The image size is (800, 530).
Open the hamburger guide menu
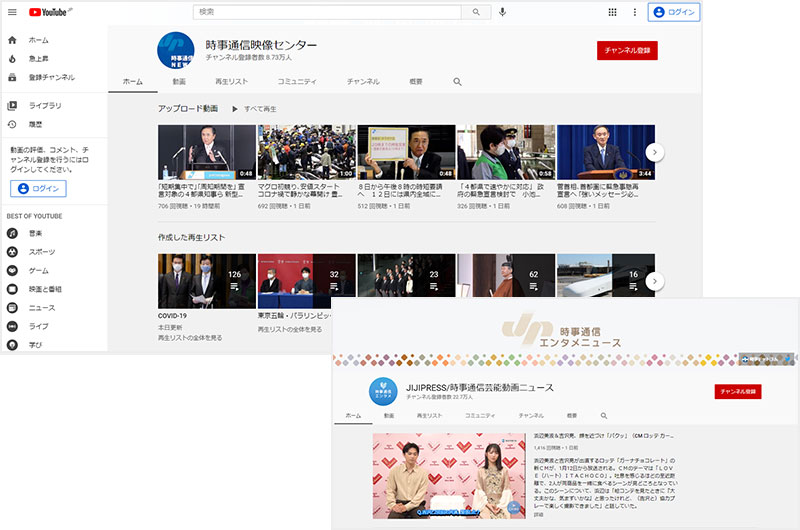click(x=12, y=12)
